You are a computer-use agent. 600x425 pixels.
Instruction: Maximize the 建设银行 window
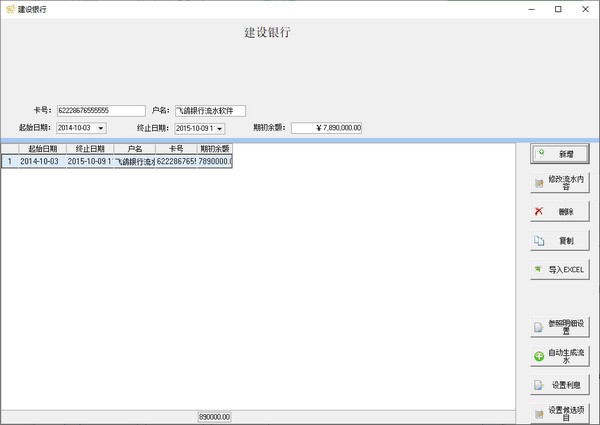pos(558,9)
